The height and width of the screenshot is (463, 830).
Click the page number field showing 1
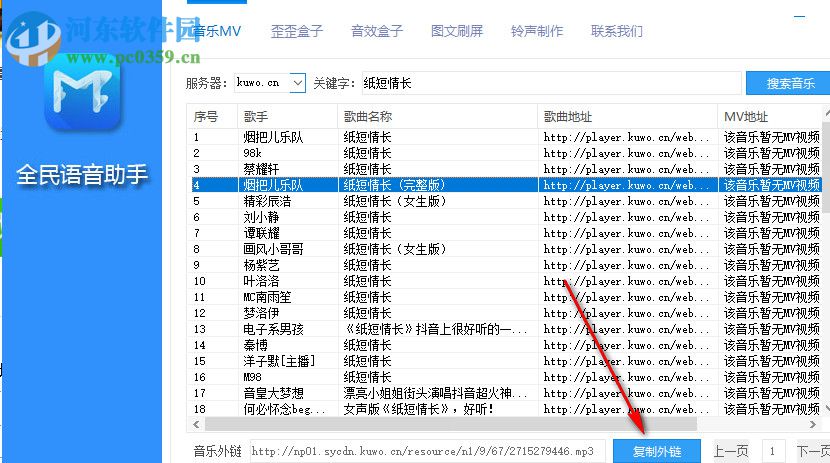[773, 451]
